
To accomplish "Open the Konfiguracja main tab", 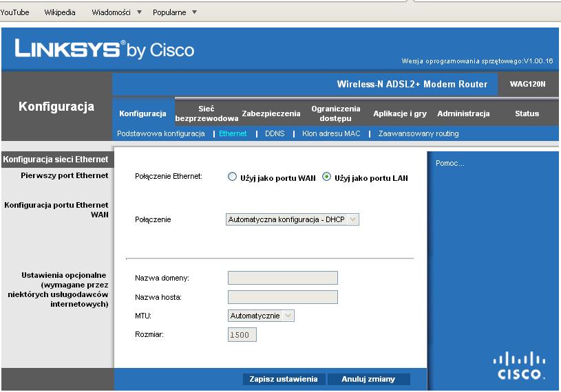I will (x=142, y=113).
